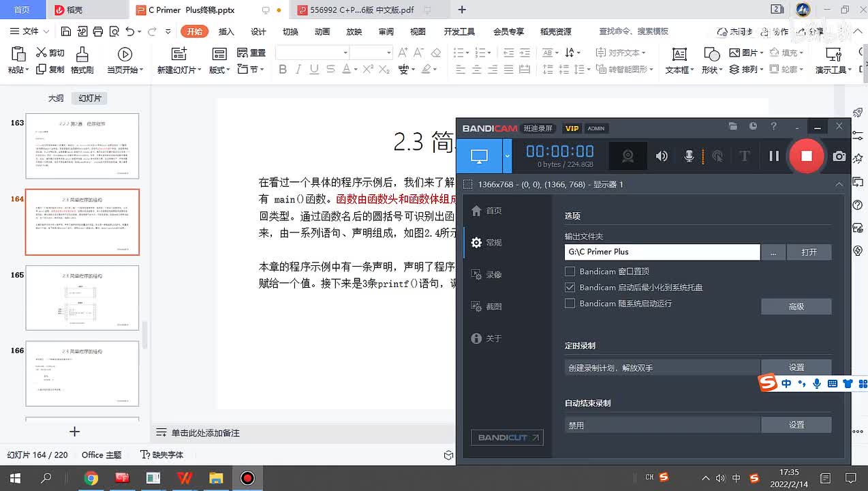Click the print icon in quick access toolbar

[97, 31]
